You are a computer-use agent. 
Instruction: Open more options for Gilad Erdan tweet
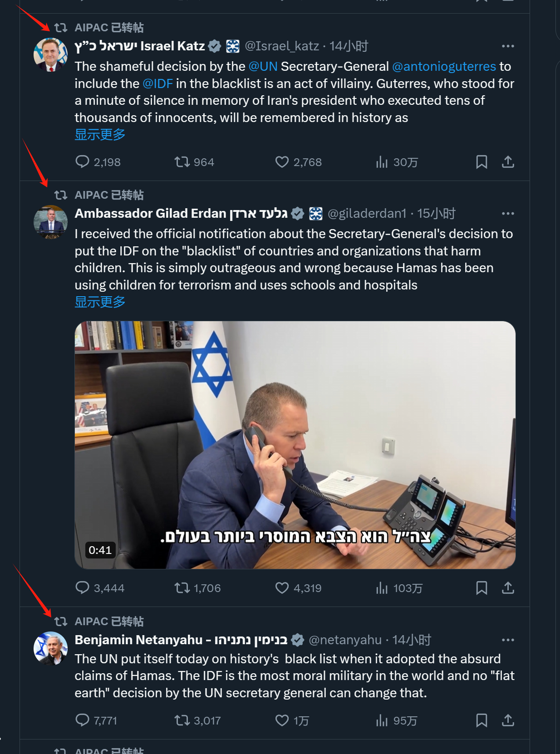(508, 214)
